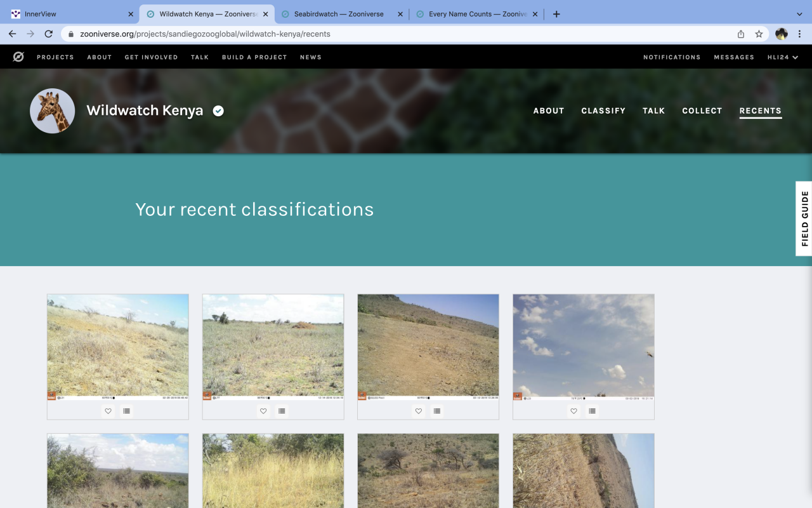The image size is (812, 508).
Task: Open Build a Project link
Action: pyautogui.click(x=254, y=57)
